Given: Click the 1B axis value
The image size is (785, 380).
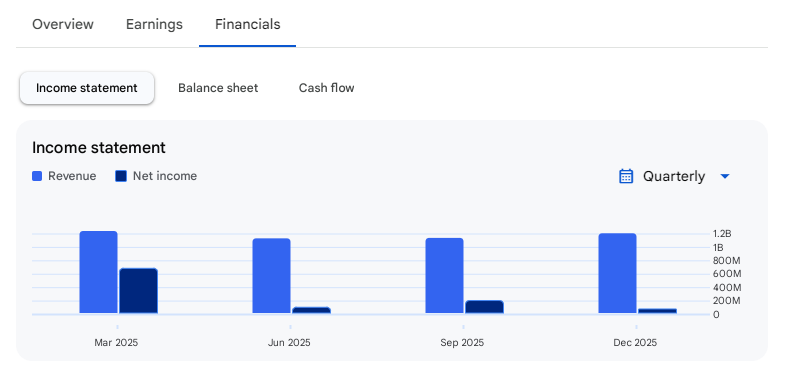Looking at the screenshot, I should click(718, 247).
